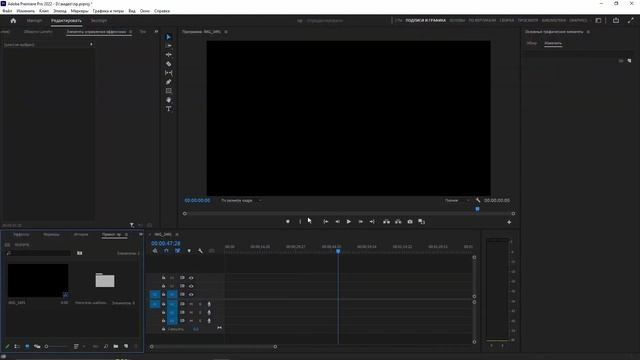Go to Out point in Program monitor
The image size is (640, 360).
(372, 222)
